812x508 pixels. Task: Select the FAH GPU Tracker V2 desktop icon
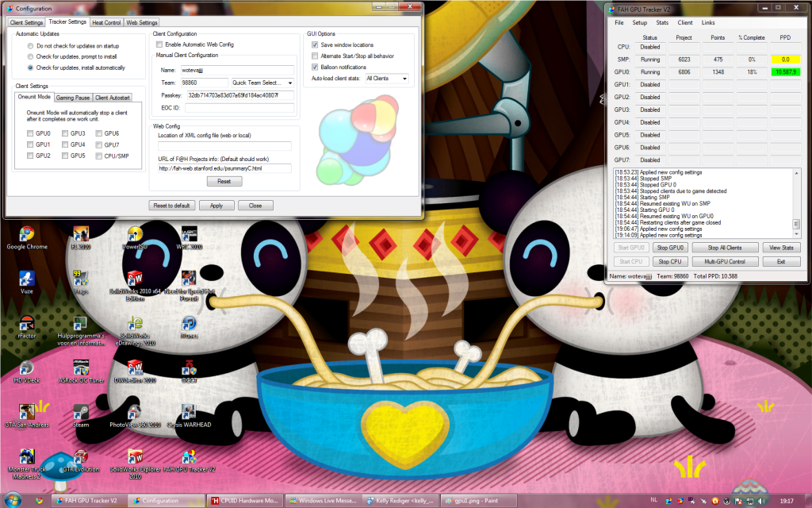pos(189,461)
